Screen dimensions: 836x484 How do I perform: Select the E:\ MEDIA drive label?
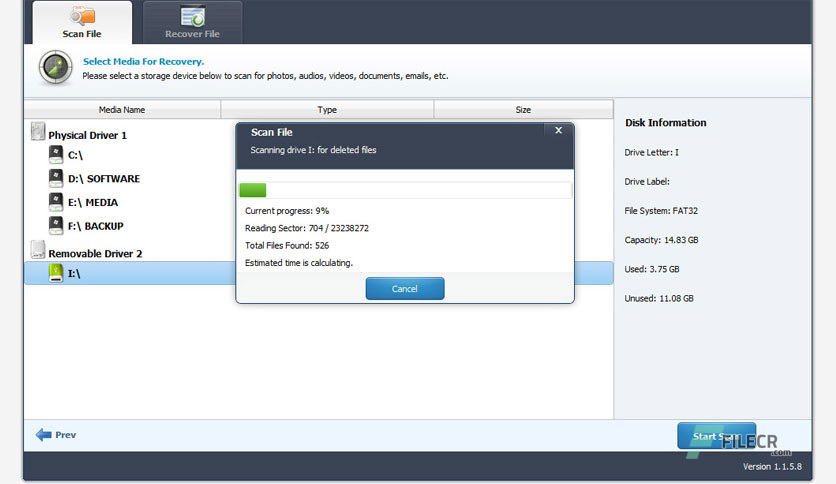(93, 203)
